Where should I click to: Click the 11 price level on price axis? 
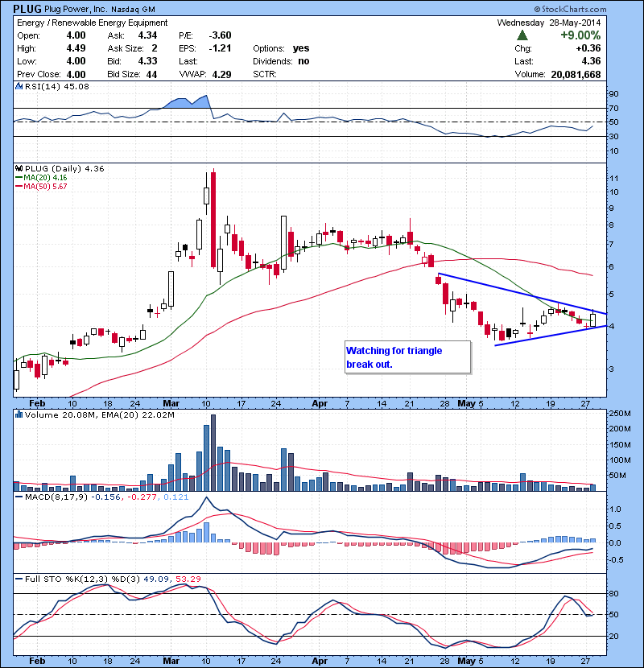[x=613, y=178]
